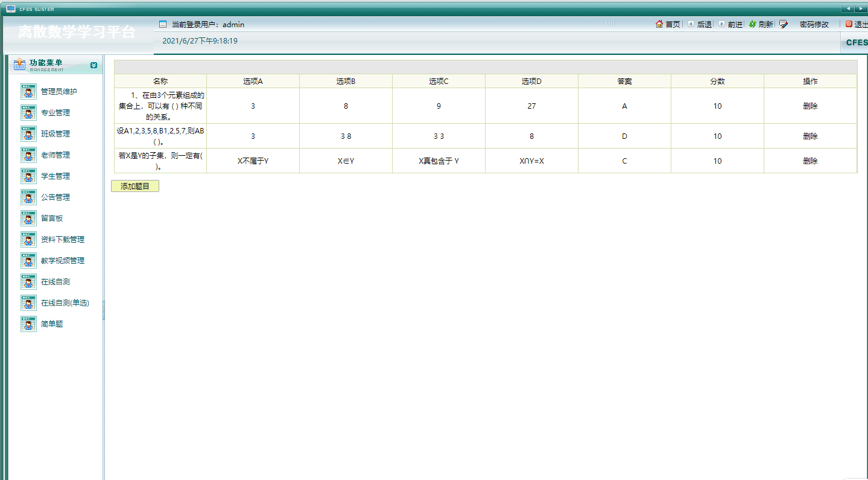Click the red 退出 logout icon
The width and height of the screenshot is (868, 480).
point(849,24)
